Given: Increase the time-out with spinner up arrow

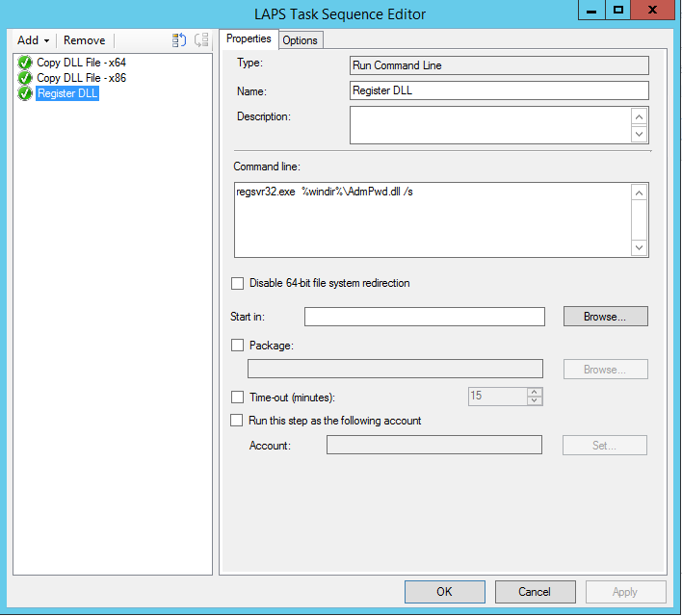Looking at the screenshot, I should tap(535, 392).
